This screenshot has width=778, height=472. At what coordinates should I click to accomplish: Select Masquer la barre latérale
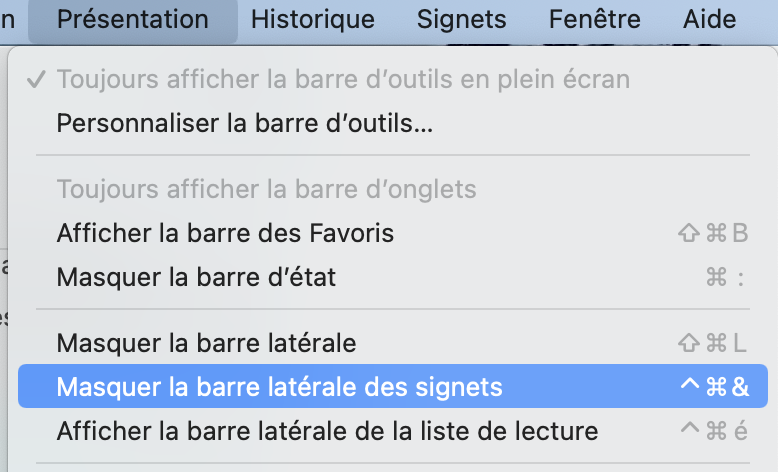(x=206, y=343)
